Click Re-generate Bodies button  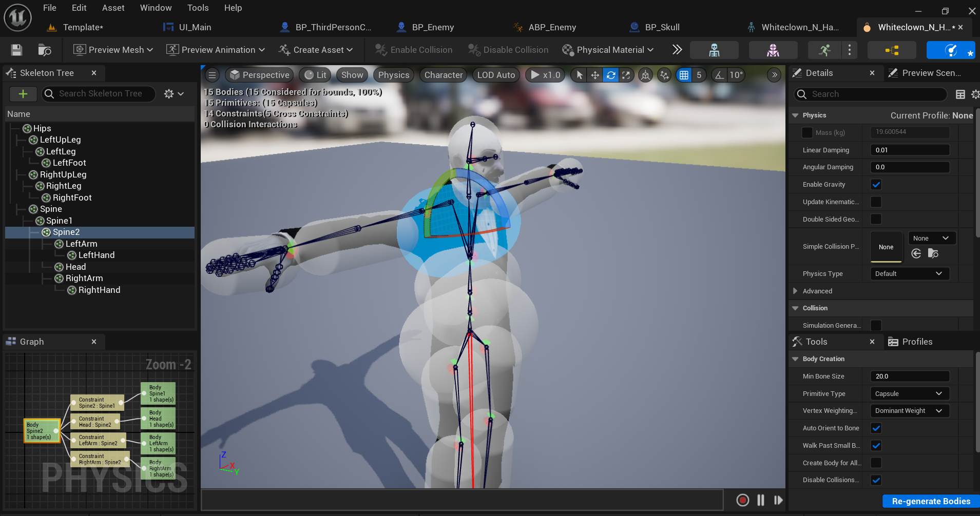931,501
